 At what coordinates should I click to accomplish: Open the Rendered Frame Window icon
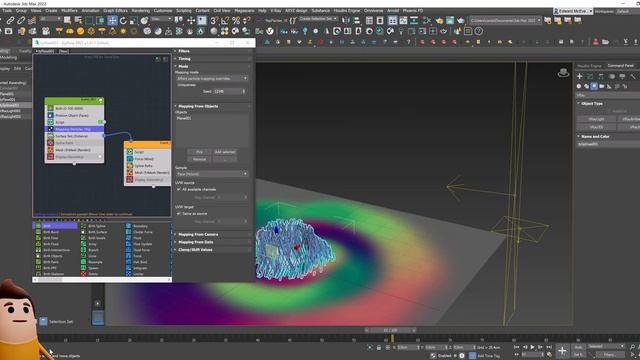[450, 20]
